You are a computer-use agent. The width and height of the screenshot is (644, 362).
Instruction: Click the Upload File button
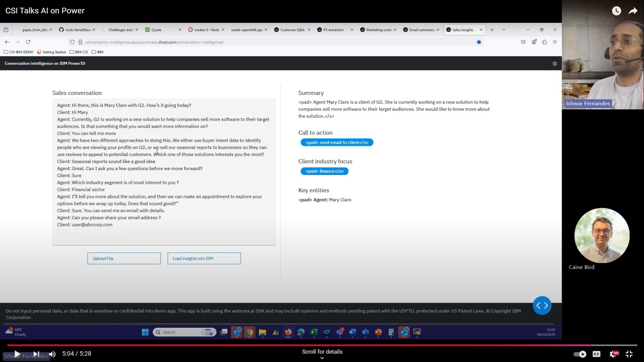(x=124, y=258)
